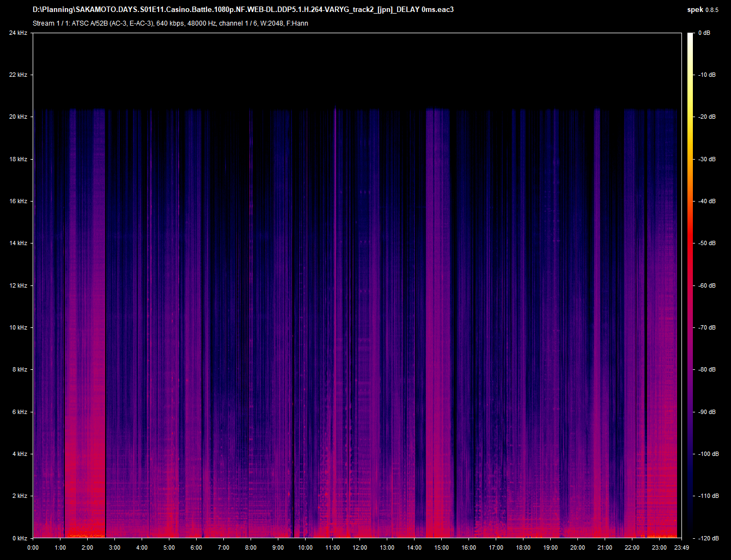
Task: Click the spek 0.8.5 version label
Action: [x=703, y=10]
